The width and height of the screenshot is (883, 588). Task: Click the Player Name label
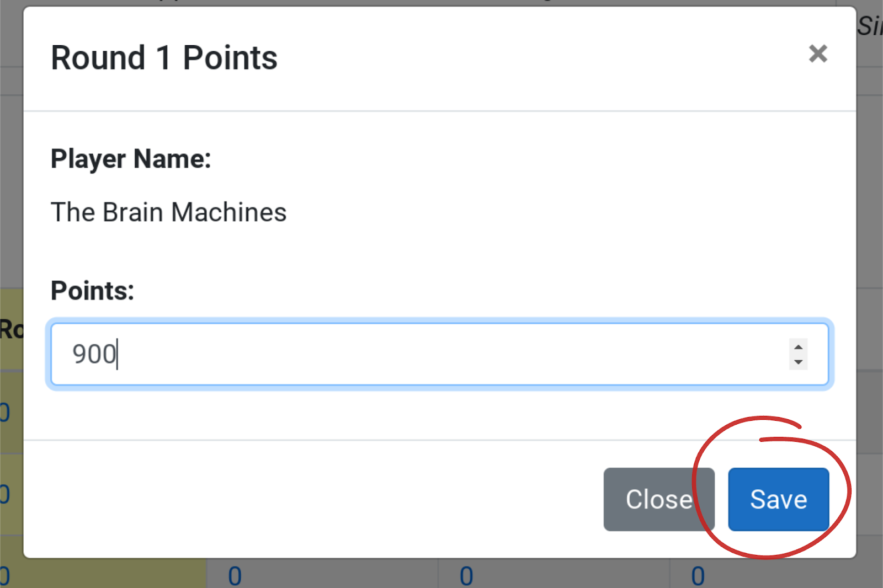[x=131, y=159]
